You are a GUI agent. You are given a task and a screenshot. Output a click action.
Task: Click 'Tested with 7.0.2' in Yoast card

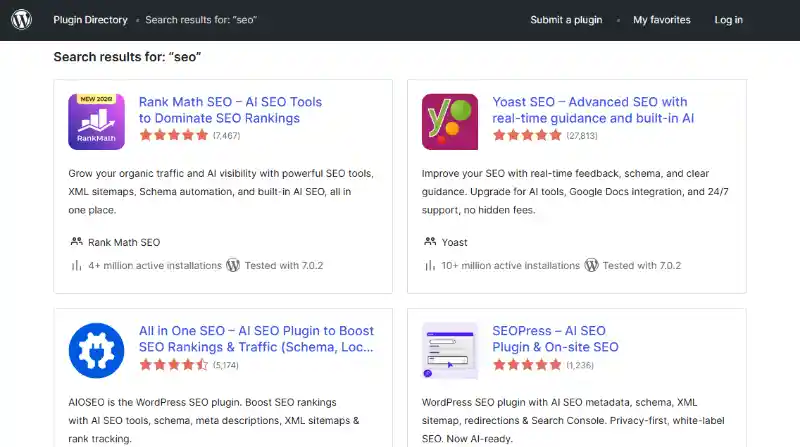click(x=642, y=266)
